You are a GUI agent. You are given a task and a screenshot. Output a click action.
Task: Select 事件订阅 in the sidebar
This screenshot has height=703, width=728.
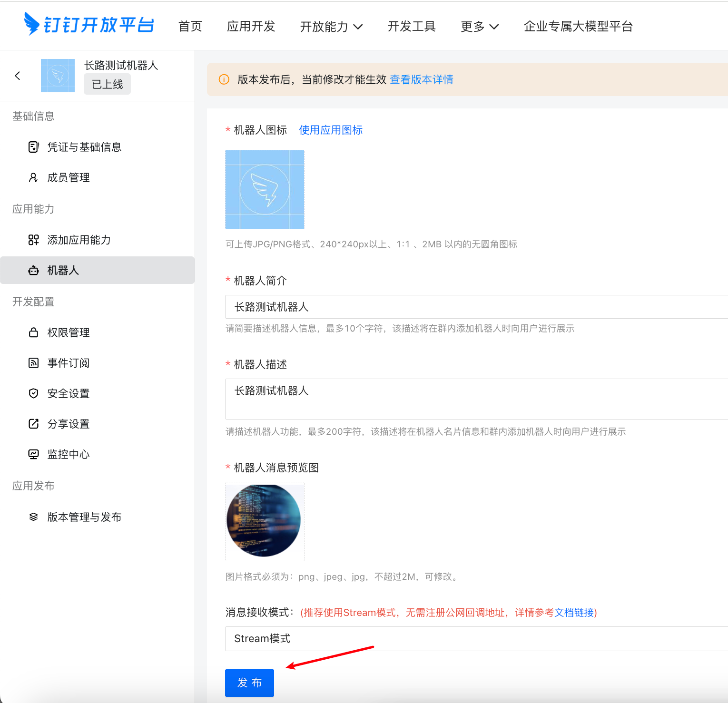click(98, 363)
